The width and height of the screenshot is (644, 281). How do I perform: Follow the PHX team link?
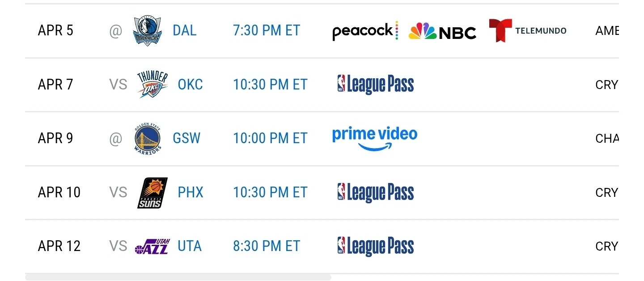coord(191,193)
